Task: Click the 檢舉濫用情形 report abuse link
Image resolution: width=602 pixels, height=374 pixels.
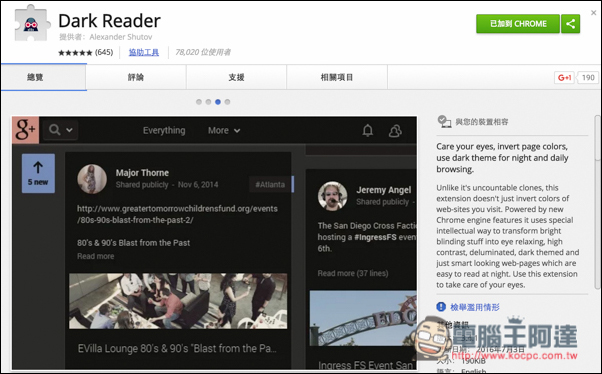Action: 475,307
